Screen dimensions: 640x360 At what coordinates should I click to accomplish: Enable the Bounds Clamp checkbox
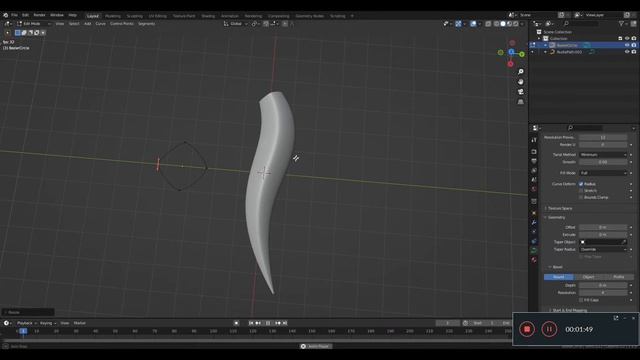581,197
